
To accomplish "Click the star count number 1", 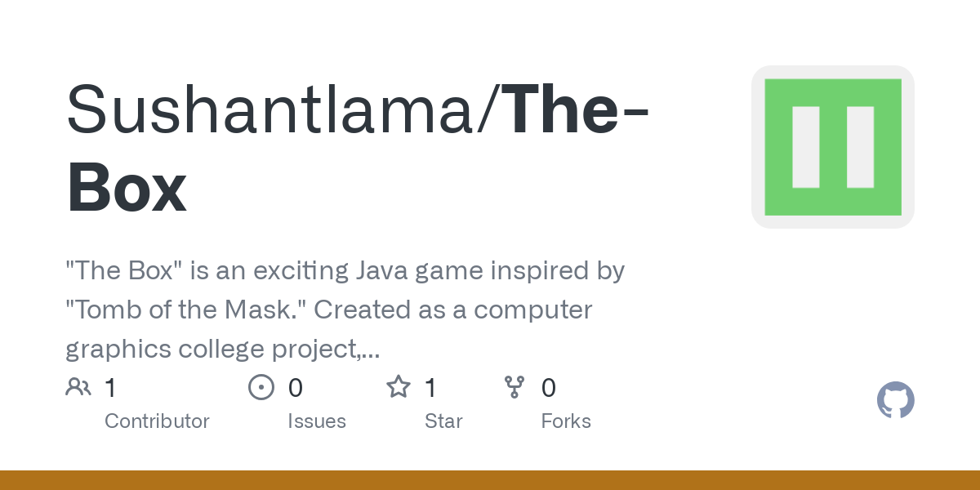I will click(430, 387).
